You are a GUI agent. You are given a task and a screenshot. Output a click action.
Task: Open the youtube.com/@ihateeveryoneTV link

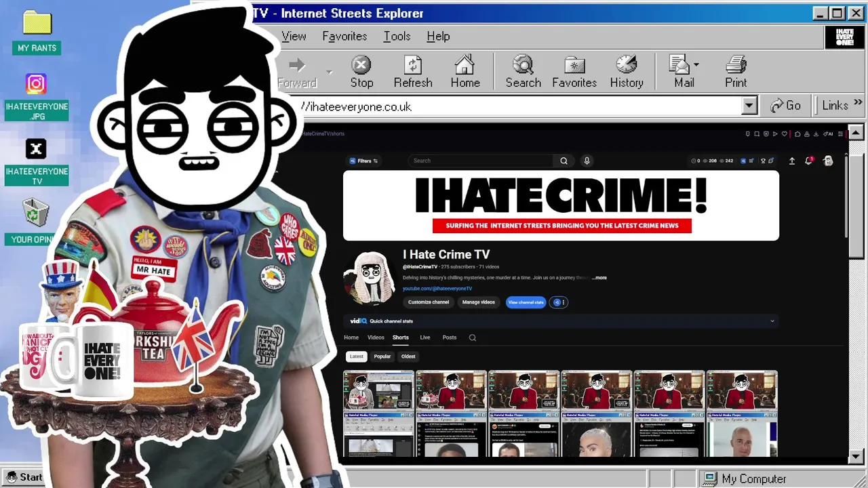437,289
